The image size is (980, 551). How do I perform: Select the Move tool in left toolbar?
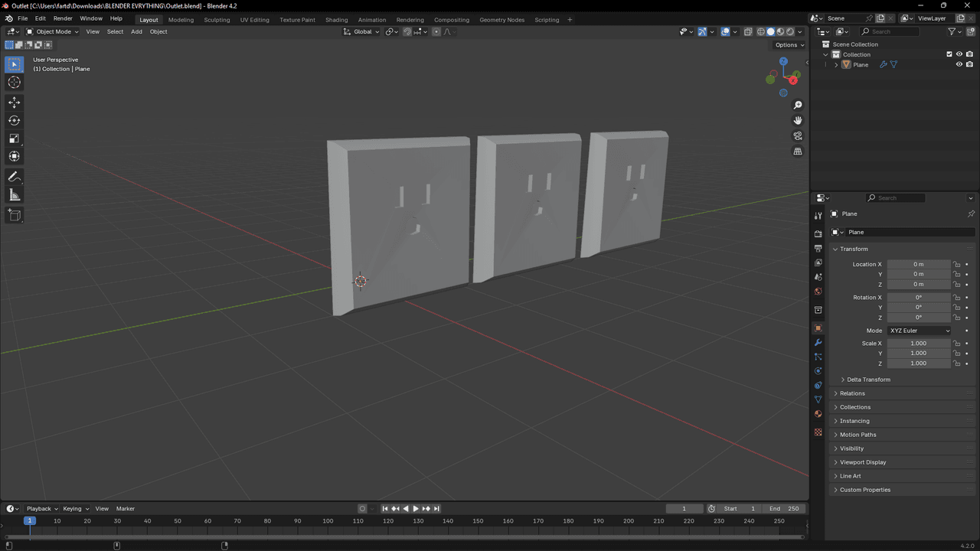pos(14,102)
